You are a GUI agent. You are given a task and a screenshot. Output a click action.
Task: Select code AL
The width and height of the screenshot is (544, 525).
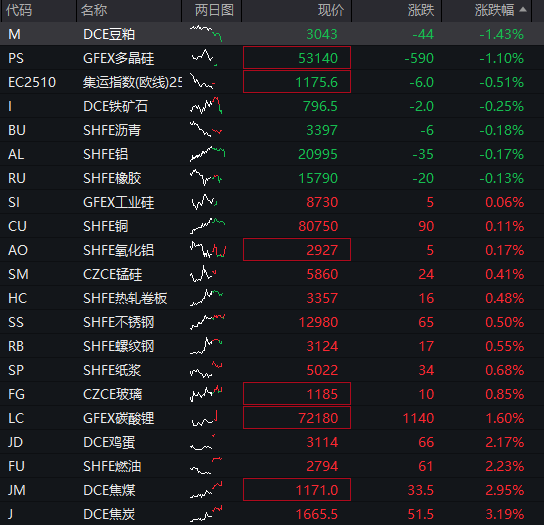click(x=16, y=154)
